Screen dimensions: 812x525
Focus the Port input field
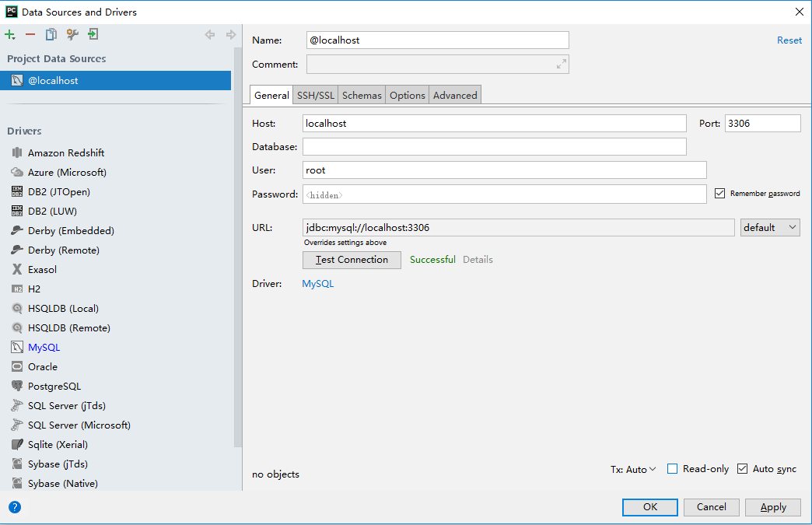[763, 123]
